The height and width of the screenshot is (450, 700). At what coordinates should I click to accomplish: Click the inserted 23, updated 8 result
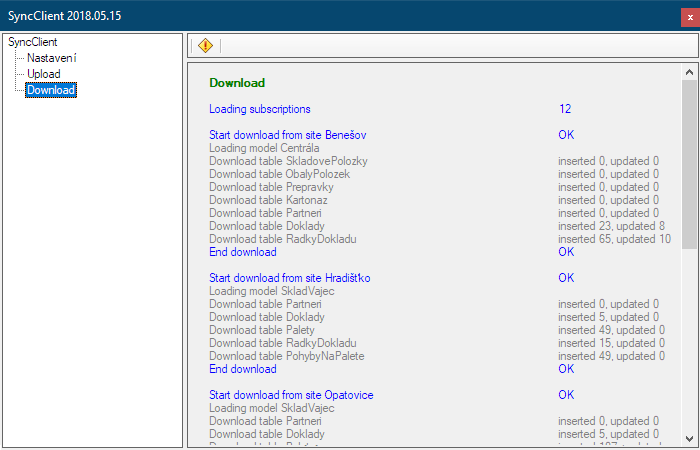coord(611,226)
